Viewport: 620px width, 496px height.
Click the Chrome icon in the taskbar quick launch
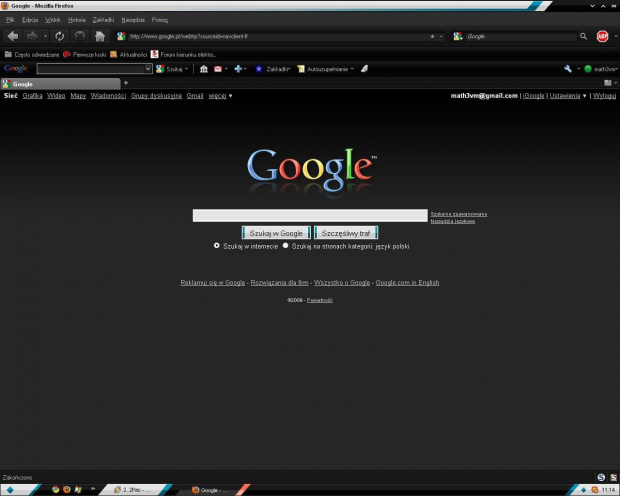(x=55, y=490)
